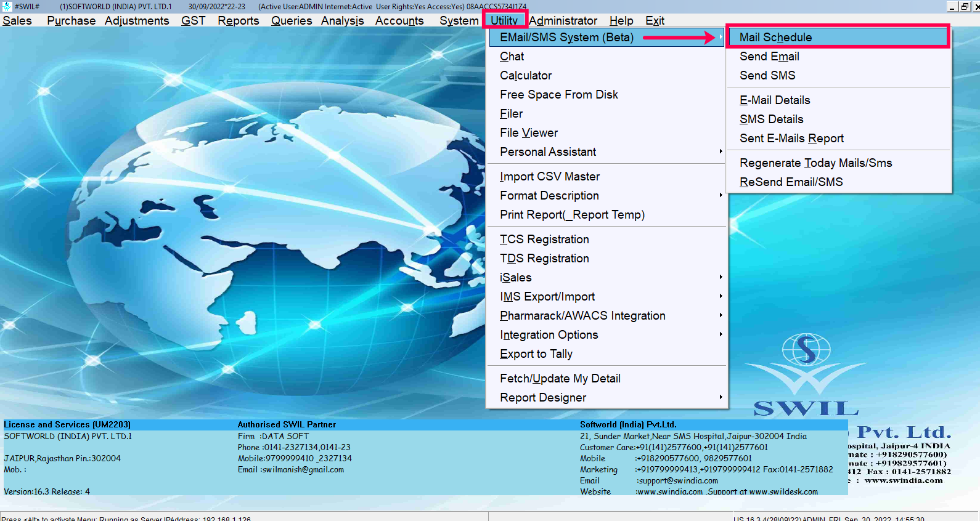Choose Export to Tally
This screenshot has height=521, width=980.
pos(606,353)
